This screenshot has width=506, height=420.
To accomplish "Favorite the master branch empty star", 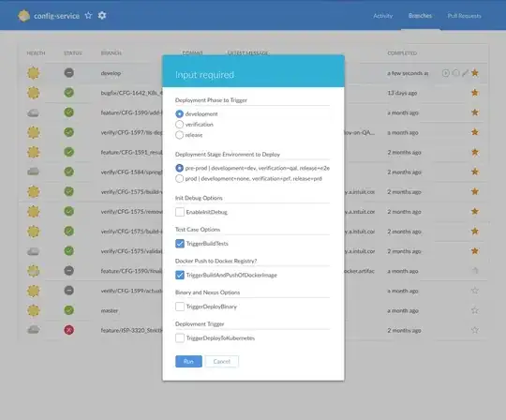I will (475, 310).
